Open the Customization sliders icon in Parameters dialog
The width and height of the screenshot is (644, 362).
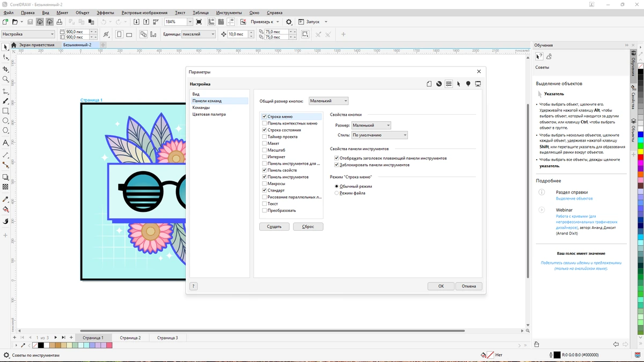pyautogui.click(x=449, y=84)
